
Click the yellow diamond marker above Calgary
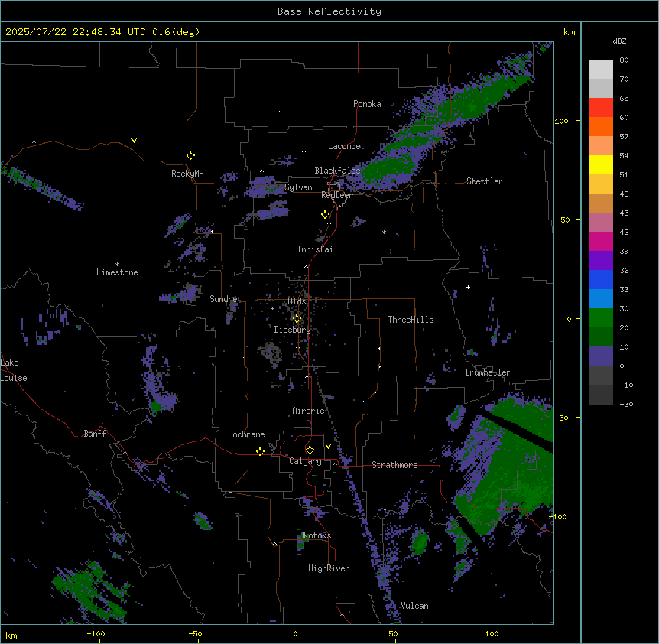pos(310,450)
